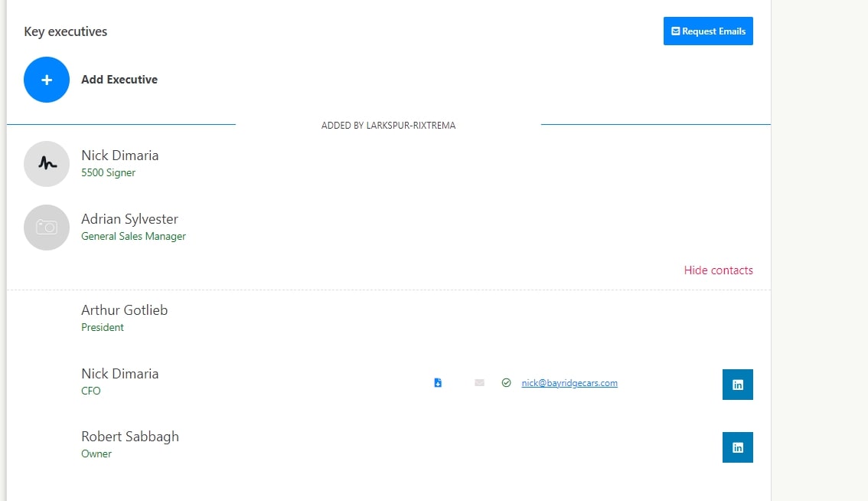Select Arthur Gotlieb's name
The height and width of the screenshot is (501, 868).
pos(124,310)
